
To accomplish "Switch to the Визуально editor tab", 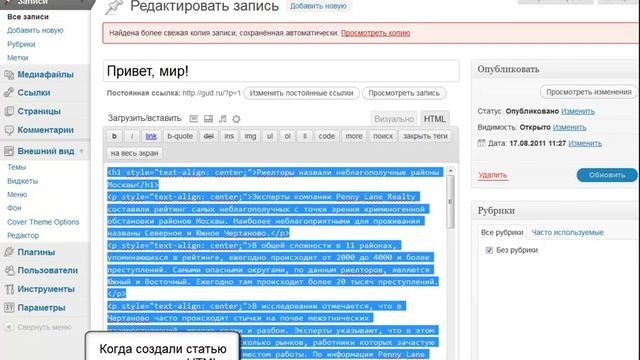I will 394,119.
